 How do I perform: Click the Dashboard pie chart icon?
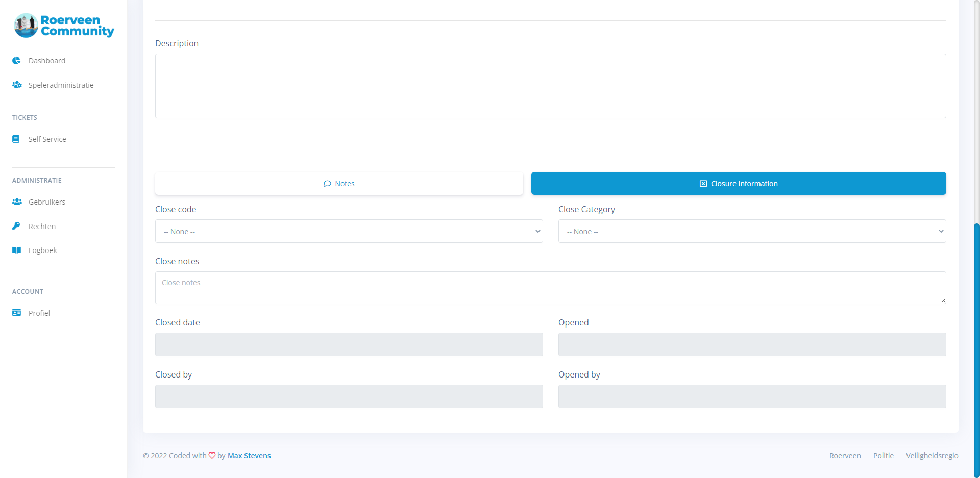point(16,61)
